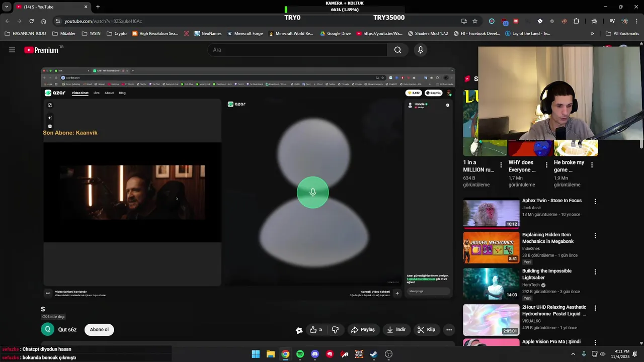Click the sparkle icon beside like button
The image size is (644, 362).
[299, 330]
